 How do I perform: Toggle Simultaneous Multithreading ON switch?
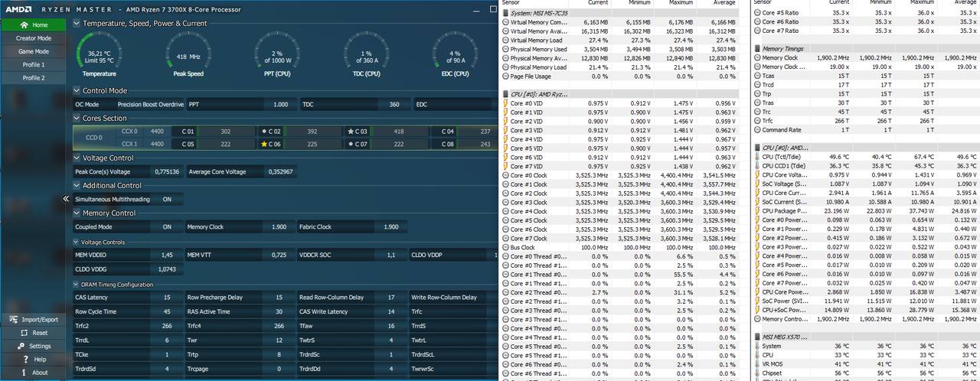[167, 199]
